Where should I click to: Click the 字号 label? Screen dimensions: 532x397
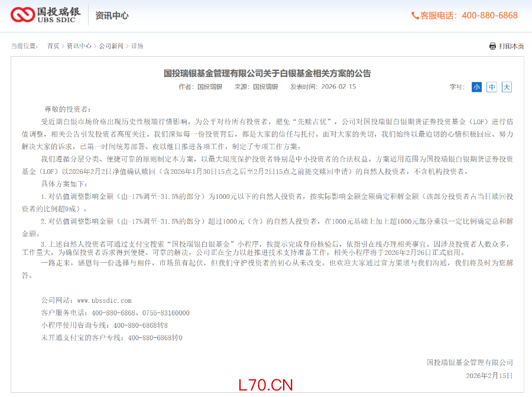click(x=457, y=88)
